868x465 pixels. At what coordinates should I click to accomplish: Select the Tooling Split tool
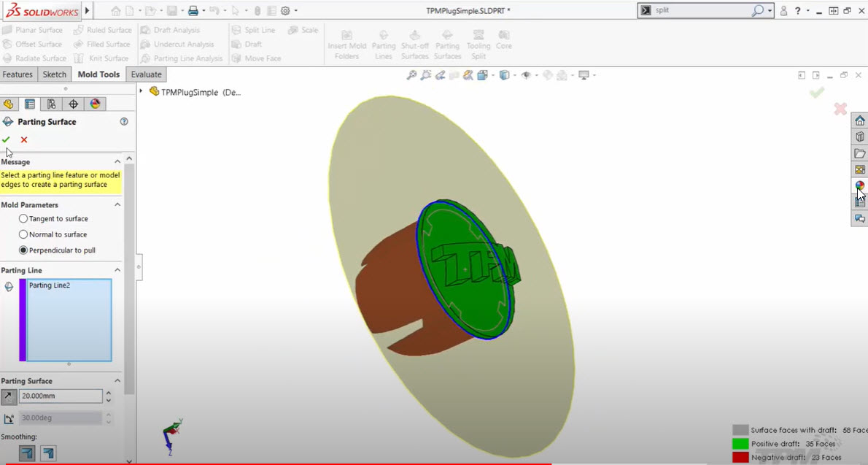[x=478, y=44]
